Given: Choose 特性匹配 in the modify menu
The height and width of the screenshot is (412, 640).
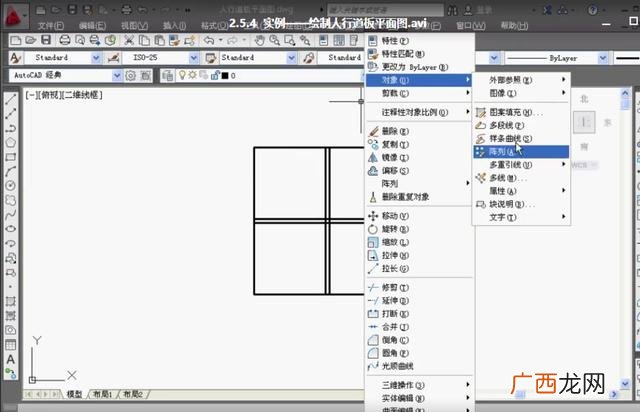Looking at the screenshot, I should [420, 54].
